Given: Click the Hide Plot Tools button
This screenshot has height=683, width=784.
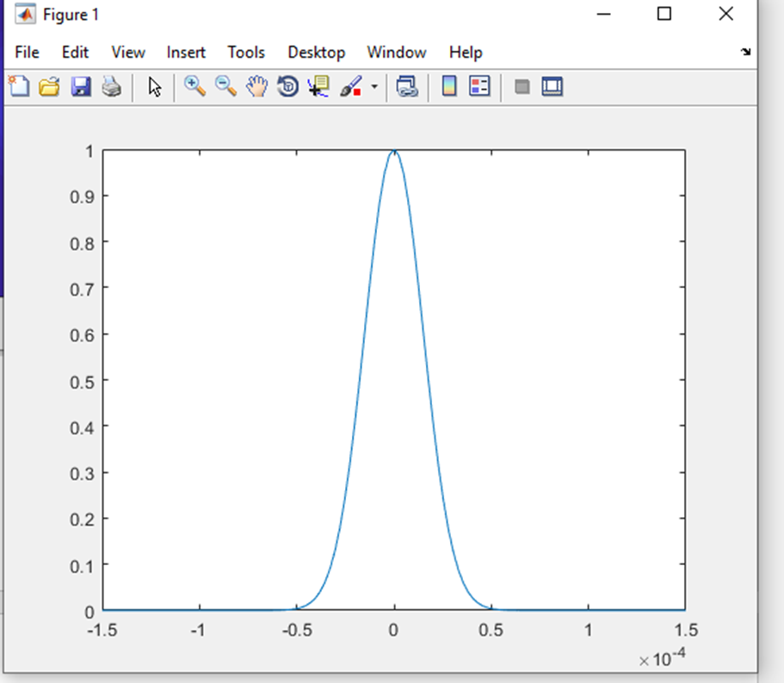Looking at the screenshot, I should pyautogui.click(x=522, y=86).
